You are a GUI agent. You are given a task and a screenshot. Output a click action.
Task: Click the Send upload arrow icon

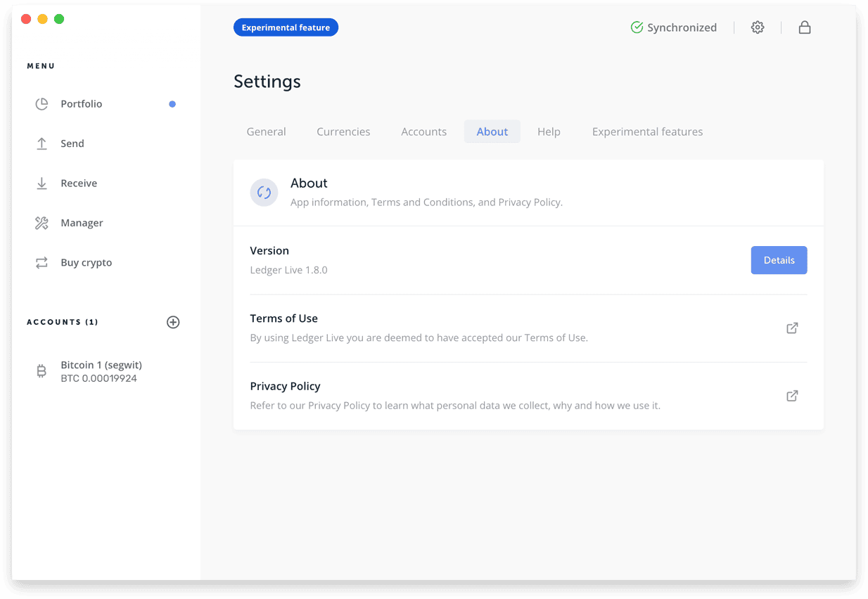pos(42,143)
